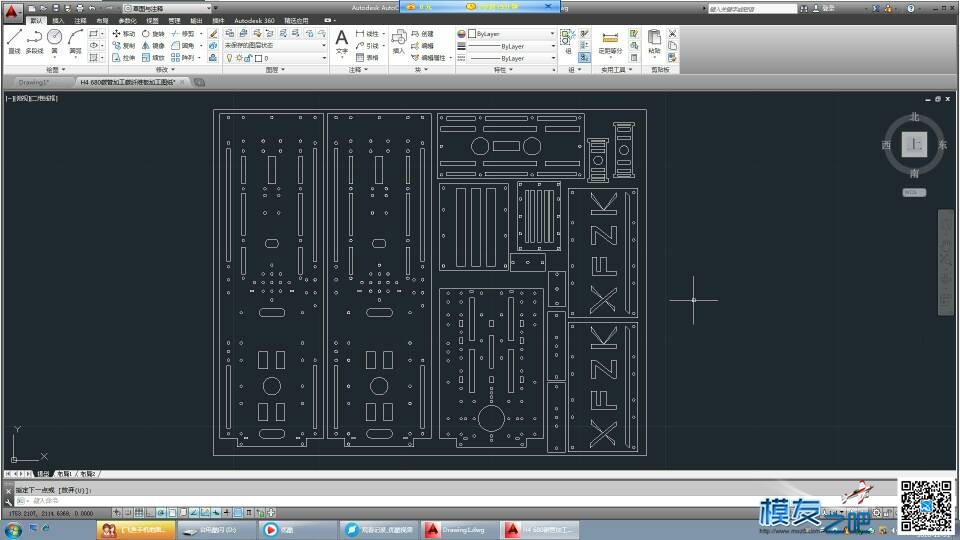
Task: Click the Print icon in quick access toolbar
Action: tap(80, 9)
